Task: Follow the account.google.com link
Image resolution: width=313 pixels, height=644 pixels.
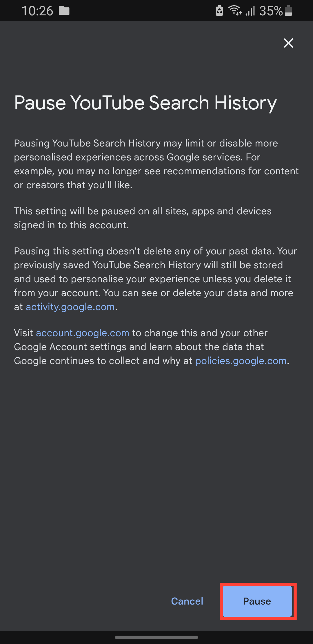Action: [x=82, y=333]
